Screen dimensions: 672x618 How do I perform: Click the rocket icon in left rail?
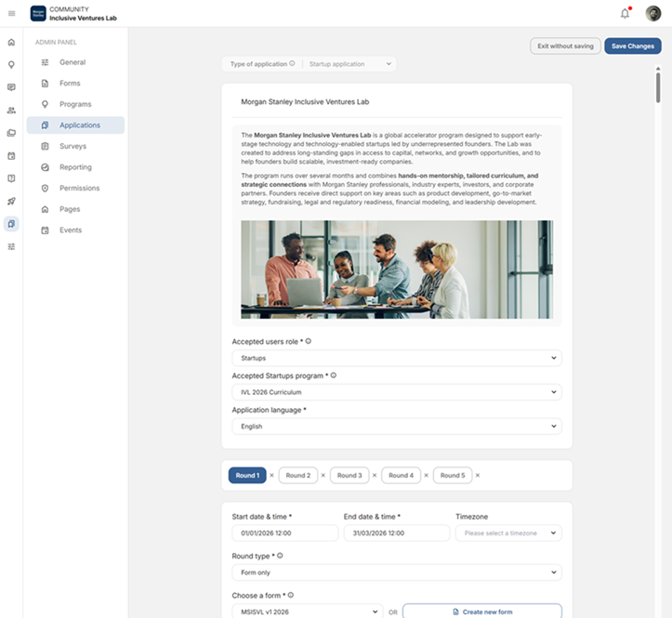click(11, 201)
